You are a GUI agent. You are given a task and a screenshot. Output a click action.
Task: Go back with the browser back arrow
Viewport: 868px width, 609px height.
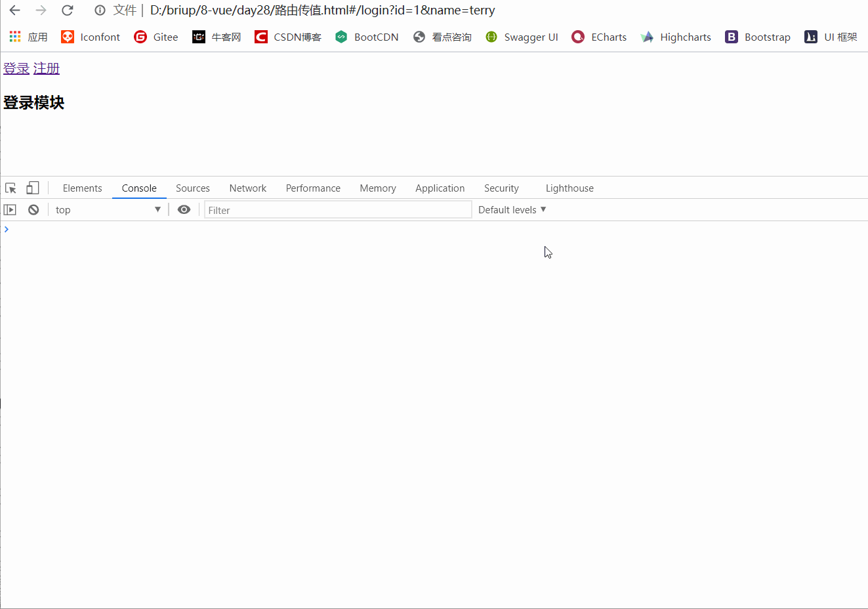[14, 10]
